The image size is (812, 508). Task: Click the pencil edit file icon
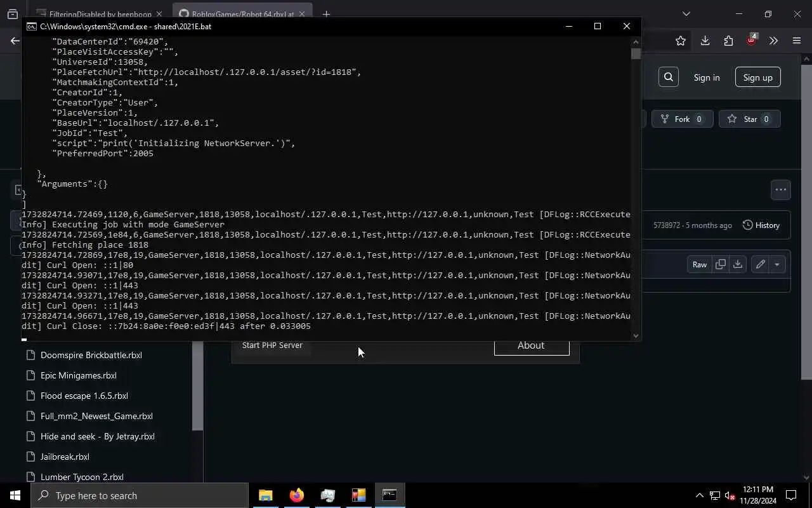pos(760,264)
